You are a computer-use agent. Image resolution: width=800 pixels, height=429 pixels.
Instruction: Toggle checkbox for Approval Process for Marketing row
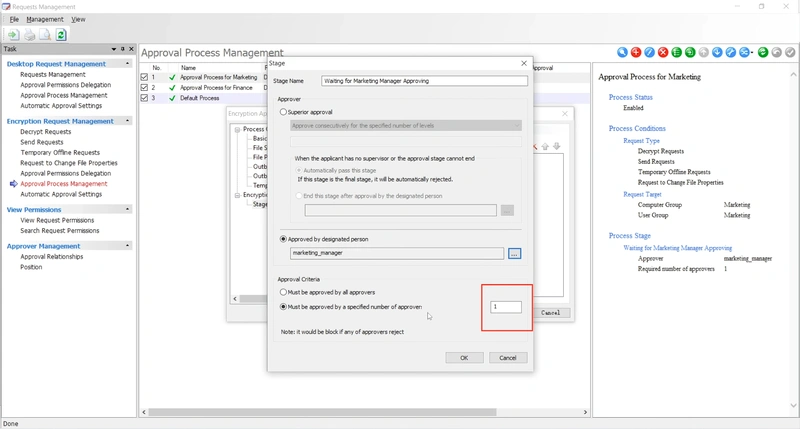pyautogui.click(x=144, y=78)
